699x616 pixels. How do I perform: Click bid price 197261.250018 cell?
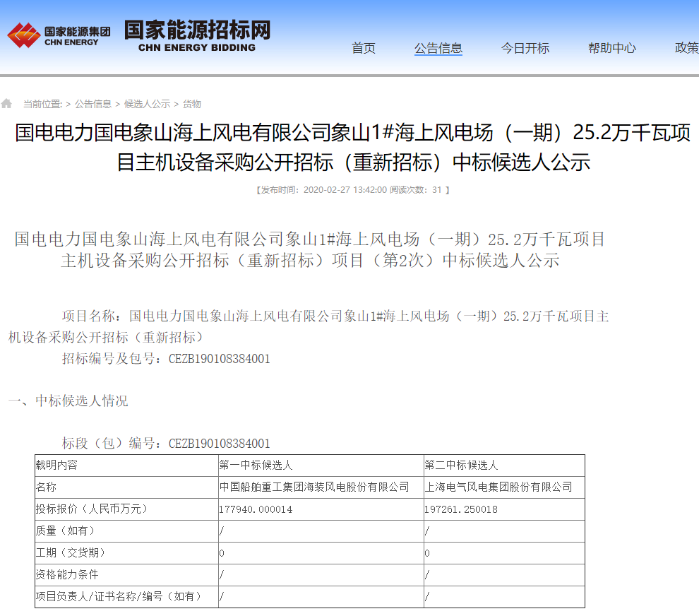coord(504,509)
